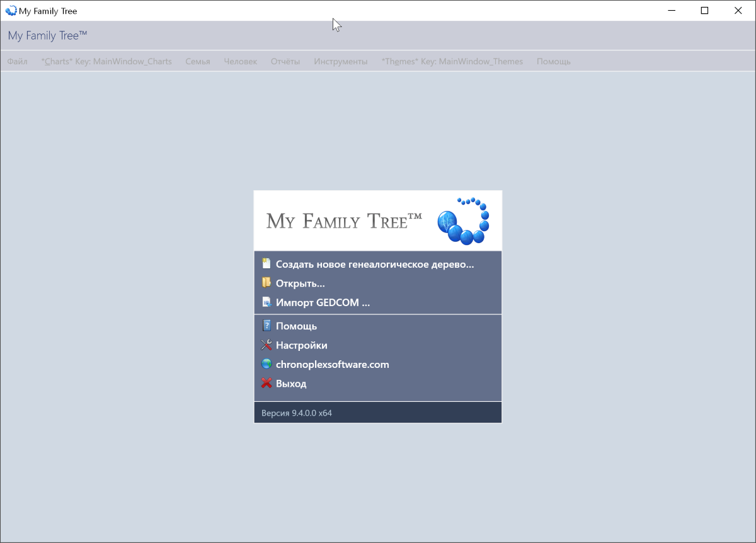Click the new family tree document icon
Screen dimensions: 756x543
click(x=266, y=264)
